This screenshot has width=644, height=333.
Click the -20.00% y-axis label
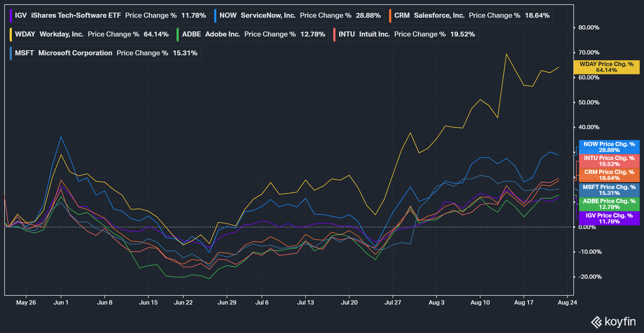pos(590,277)
